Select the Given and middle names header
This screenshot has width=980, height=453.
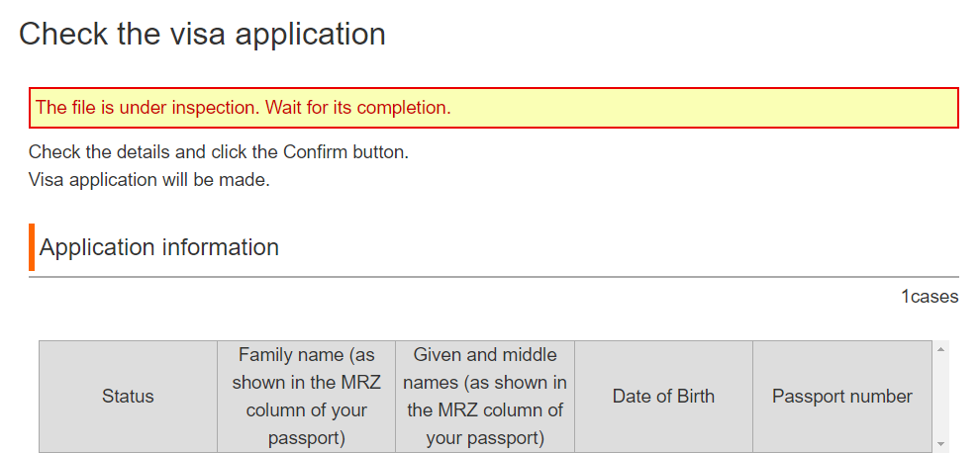click(x=485, y=382)
